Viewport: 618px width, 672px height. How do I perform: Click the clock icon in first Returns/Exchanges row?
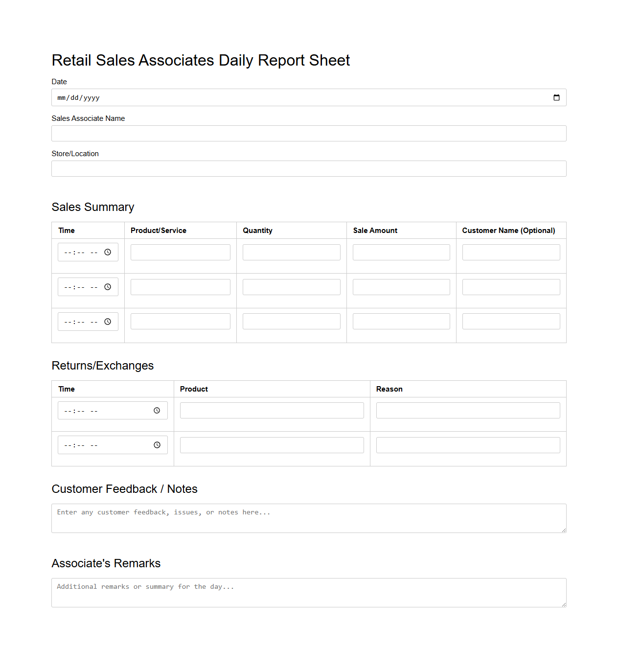click(x=157, y=410)
